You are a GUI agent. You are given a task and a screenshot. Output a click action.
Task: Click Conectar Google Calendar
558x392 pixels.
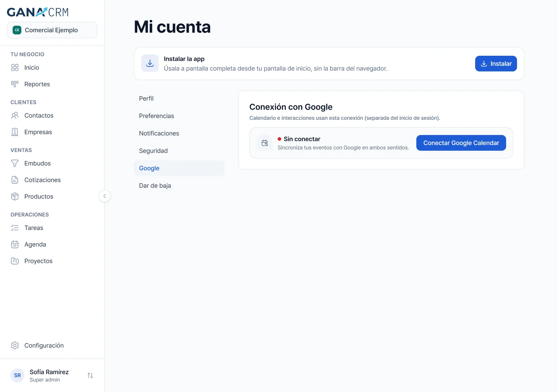pos(461,143)
